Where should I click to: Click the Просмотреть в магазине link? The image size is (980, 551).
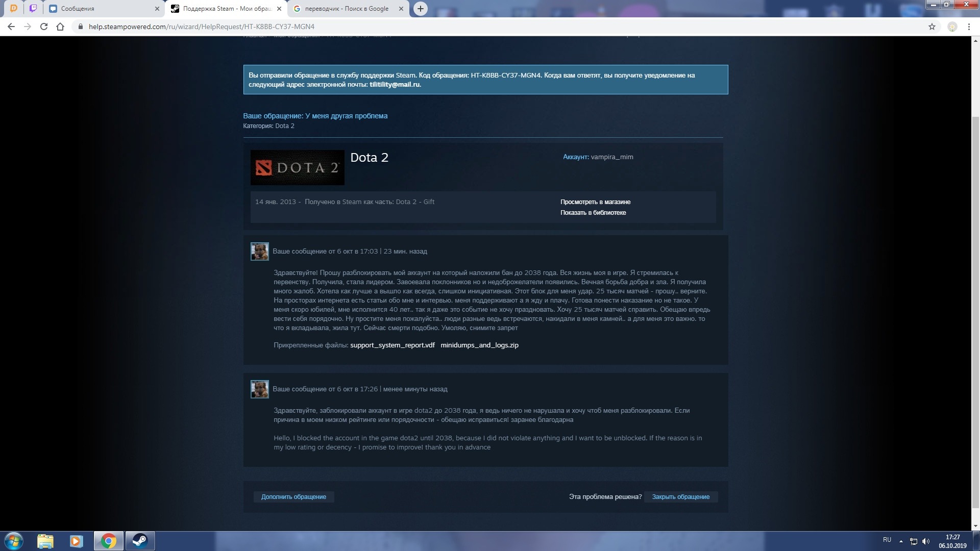(x=595, y=202)
